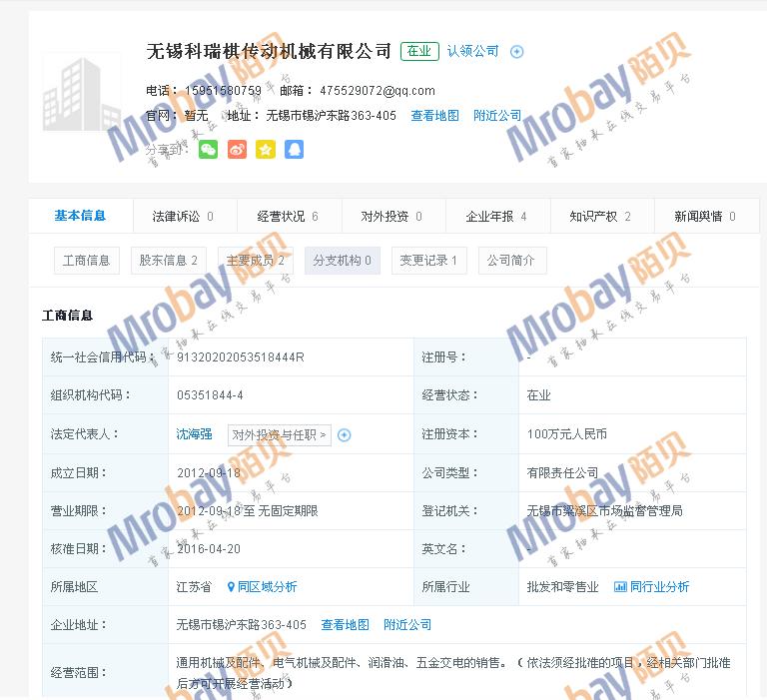Select the 知识产权 tab
The height and width of the screenshot is (700, 767).
[x=599, y=216]
